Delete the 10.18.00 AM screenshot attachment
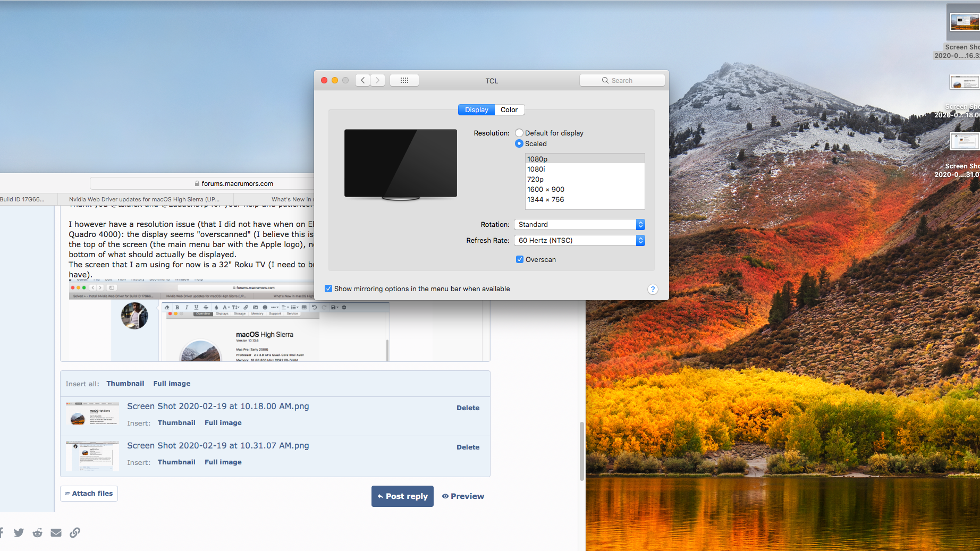 468,408
